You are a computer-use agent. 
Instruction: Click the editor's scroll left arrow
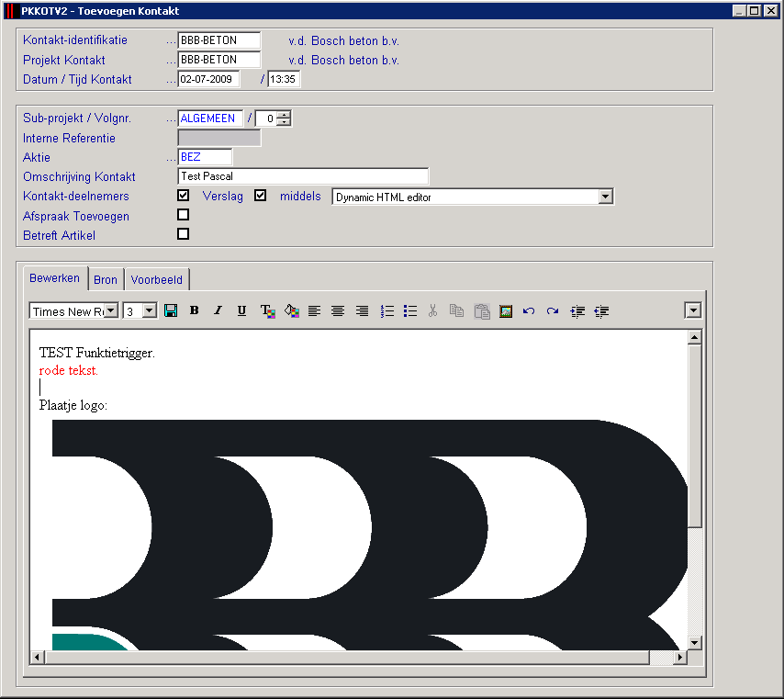tap(37, 657)
